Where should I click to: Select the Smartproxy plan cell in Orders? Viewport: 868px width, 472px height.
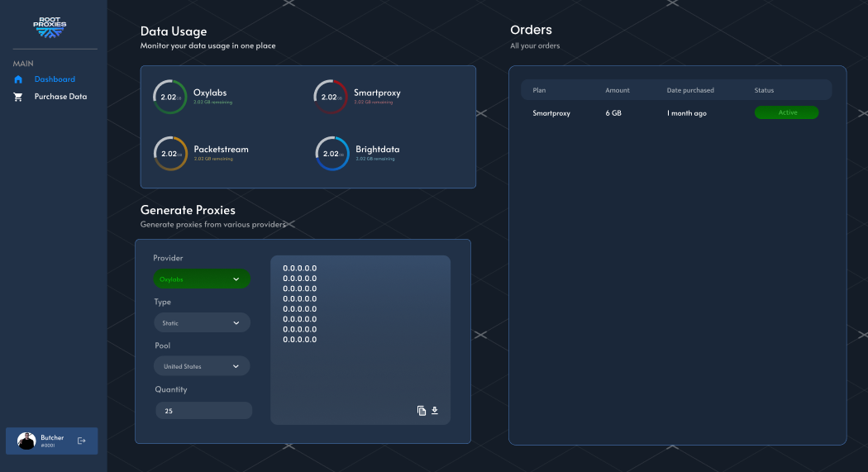click(551, 113)
